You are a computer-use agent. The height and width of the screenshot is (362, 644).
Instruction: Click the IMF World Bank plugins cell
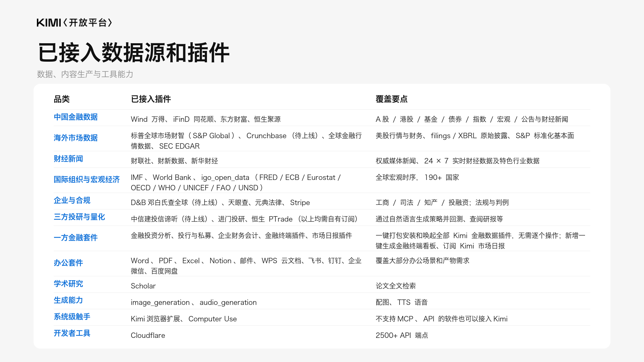click(x=236, y=182)
